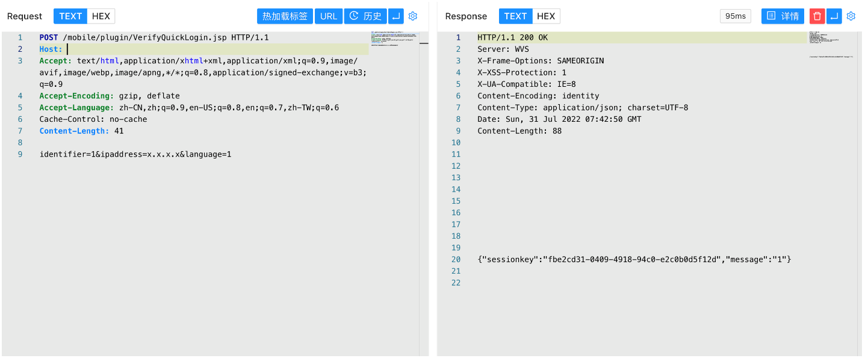Open Response editor settings gear

pyautogui.click(x=851, y=16)
